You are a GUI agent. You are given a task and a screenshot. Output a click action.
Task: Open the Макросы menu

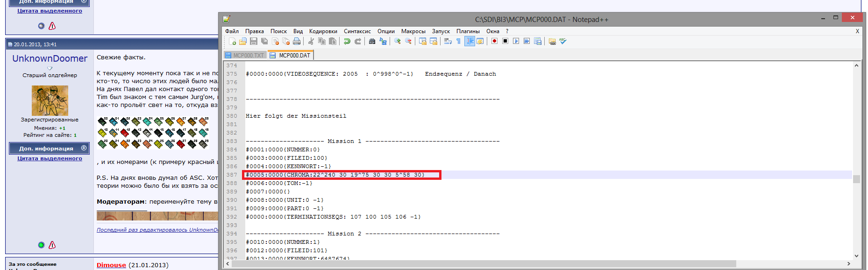(x=413, y=31)
